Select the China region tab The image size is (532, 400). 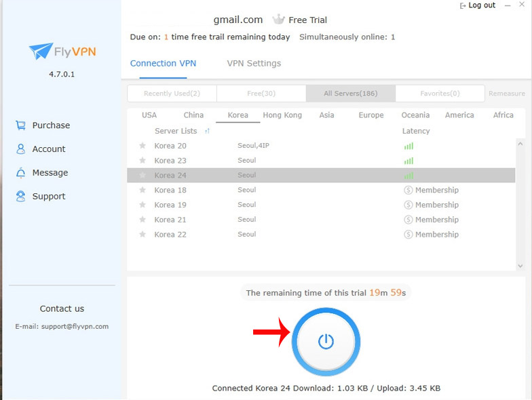(193, 115)
